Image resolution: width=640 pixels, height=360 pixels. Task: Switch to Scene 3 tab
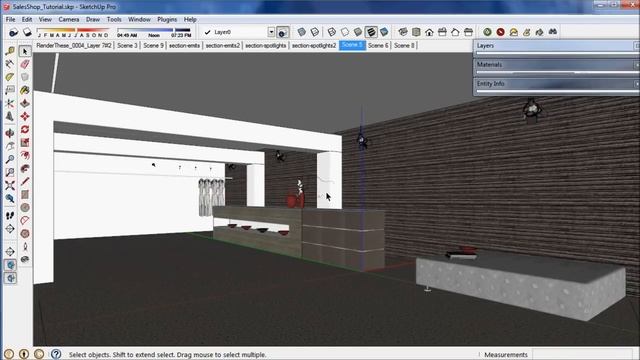(127, 46)
